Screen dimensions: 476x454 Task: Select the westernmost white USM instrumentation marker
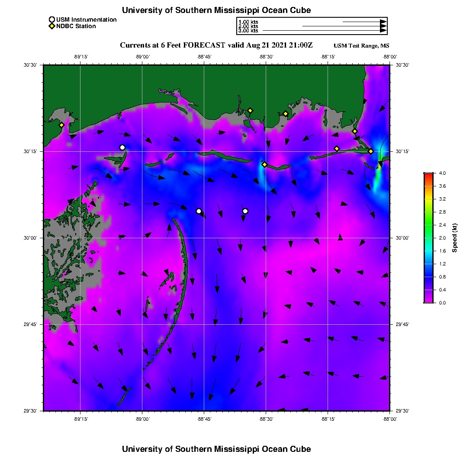pyautogui.click(x=122, y=147)
